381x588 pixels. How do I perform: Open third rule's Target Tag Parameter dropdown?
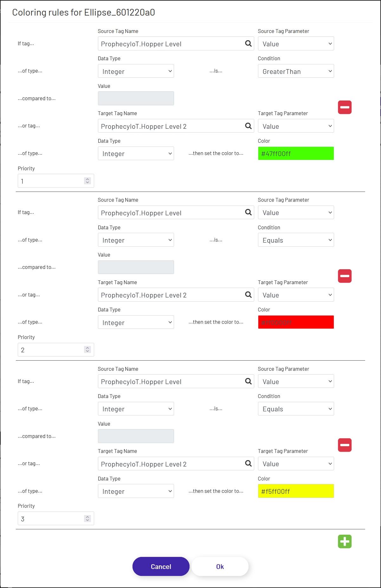[x=296, y=464]
